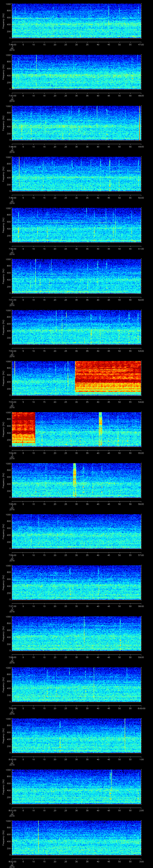Select the 7:47:00 time axis label
The height and width of the screenshot is (868, 153).
[12, 96]
